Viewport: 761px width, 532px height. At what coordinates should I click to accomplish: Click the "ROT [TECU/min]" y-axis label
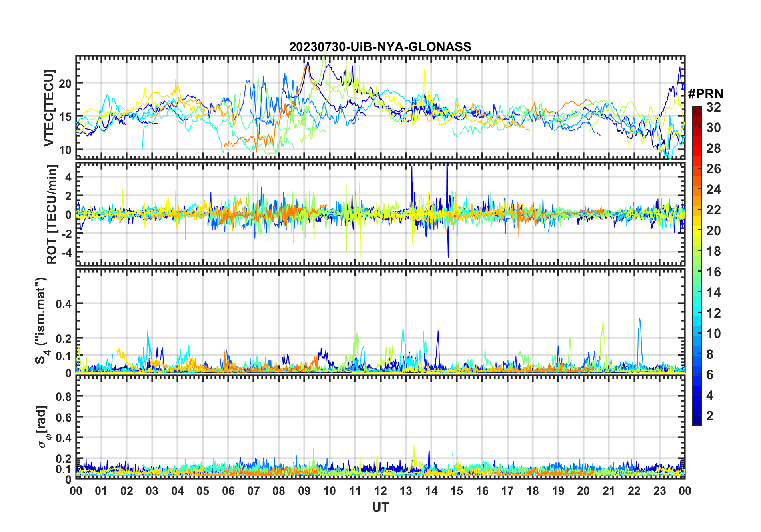(x=52, y=214)
